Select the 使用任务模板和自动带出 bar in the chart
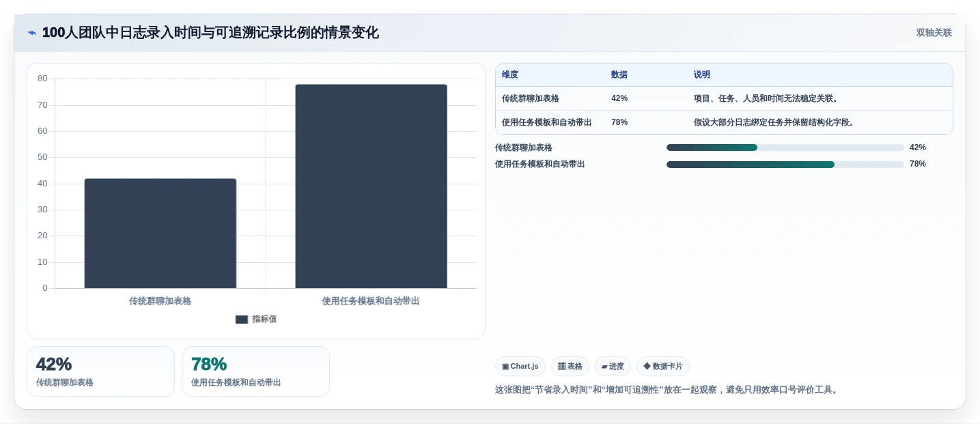980x424 pixels. tap(371, 186)
